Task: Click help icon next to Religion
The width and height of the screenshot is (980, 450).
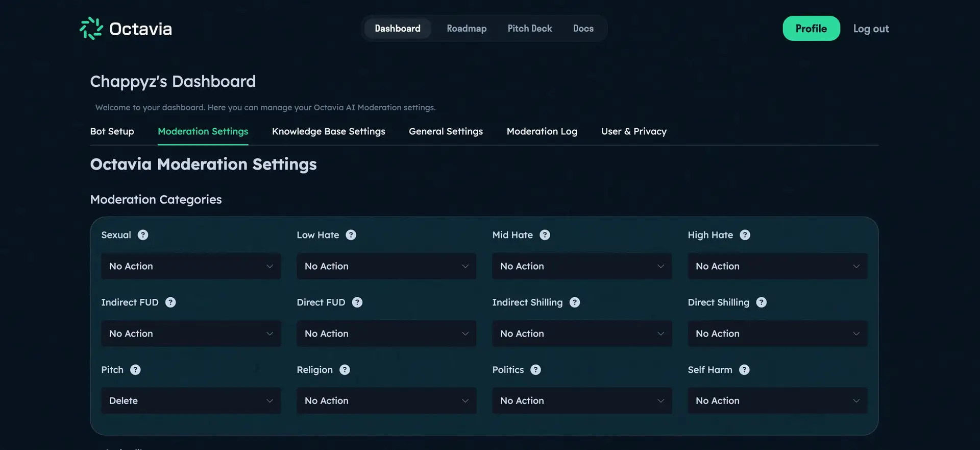Action: (x=345, y=370)
